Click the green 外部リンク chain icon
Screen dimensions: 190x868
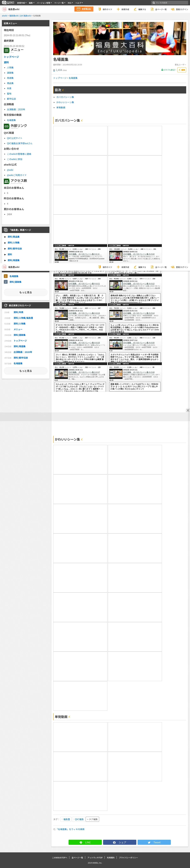pos(6,126)
